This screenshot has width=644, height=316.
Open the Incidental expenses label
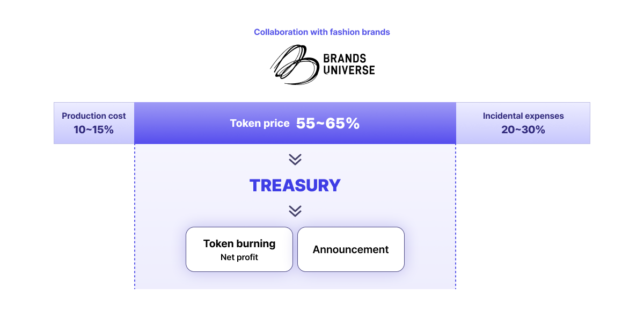(523, 116)
